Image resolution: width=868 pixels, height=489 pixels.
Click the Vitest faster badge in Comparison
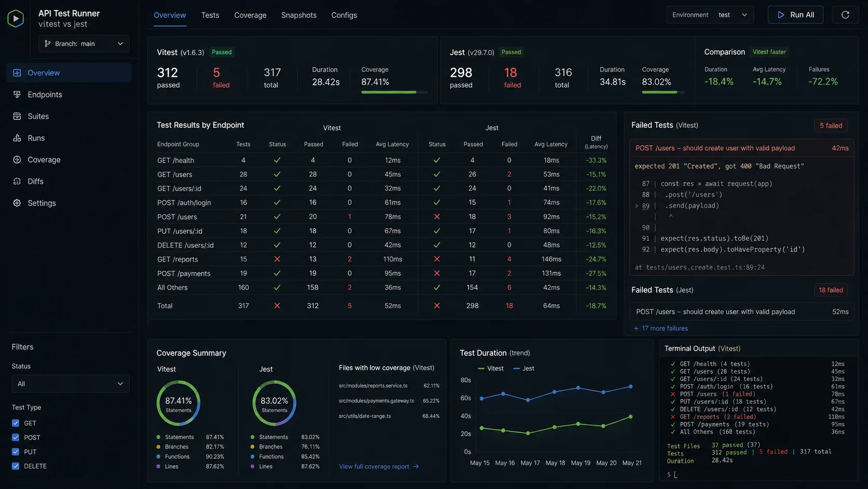[769, 52]
